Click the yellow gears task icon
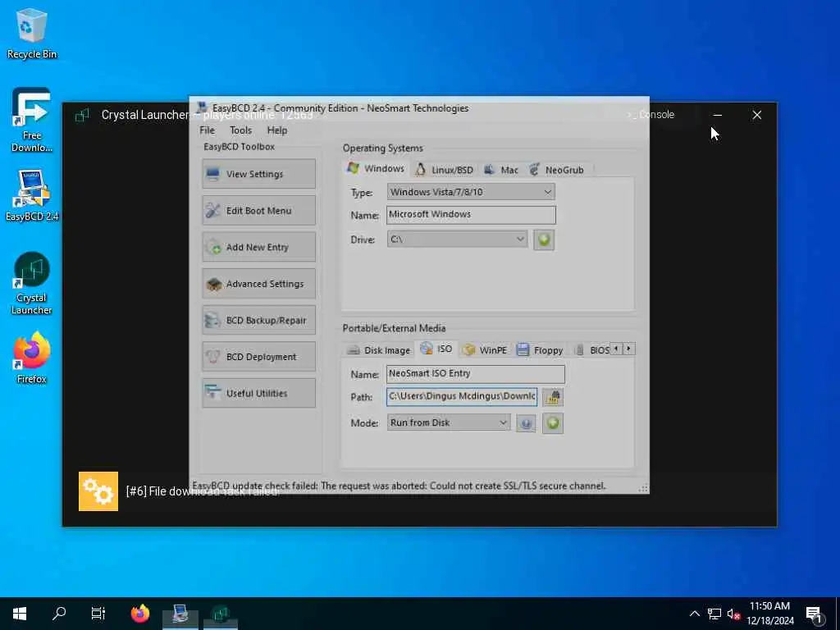This screenshot has width=840, height=630. [98, 491]
